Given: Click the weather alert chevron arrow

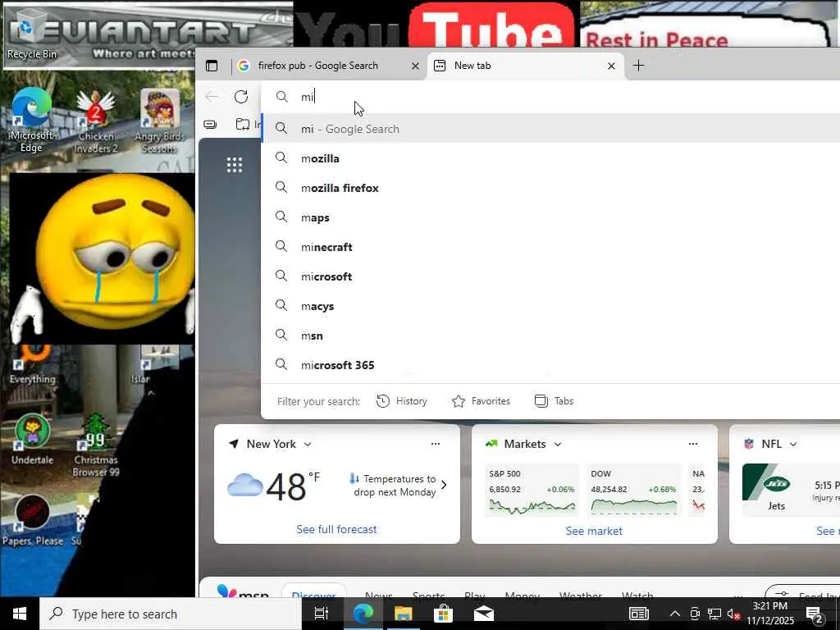Looking at the screenshot, I should tap(444, 485).
